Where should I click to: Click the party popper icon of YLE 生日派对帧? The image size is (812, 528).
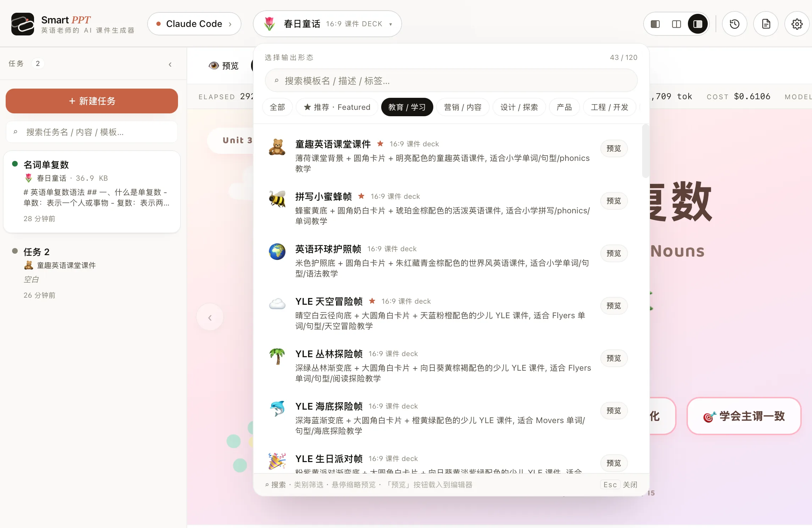coord(277,461)
